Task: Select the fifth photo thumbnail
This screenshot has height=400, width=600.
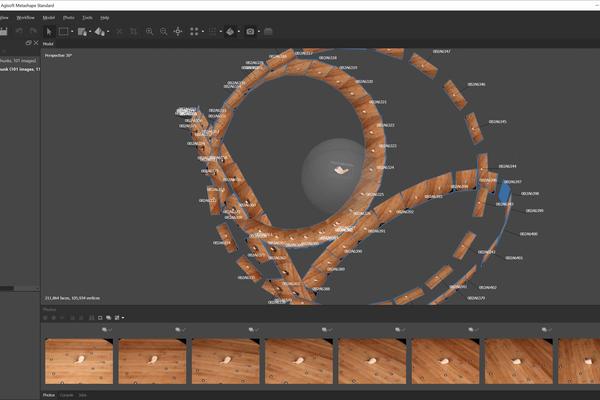Action: click(x=372, y=361)
